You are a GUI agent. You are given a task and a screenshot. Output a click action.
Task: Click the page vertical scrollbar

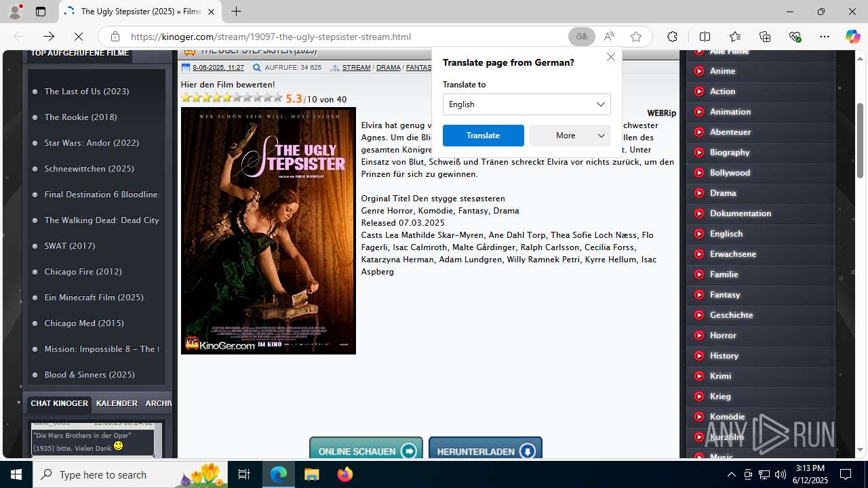pyautogui.click(x=861, y=141)
